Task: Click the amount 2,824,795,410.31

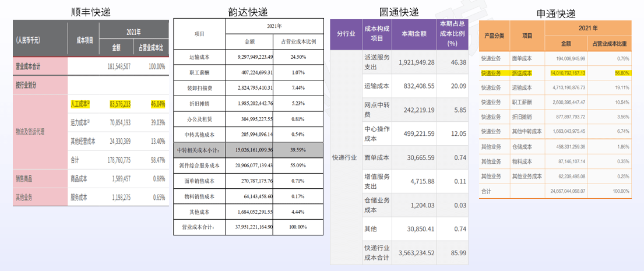Action: coord(255,88)
